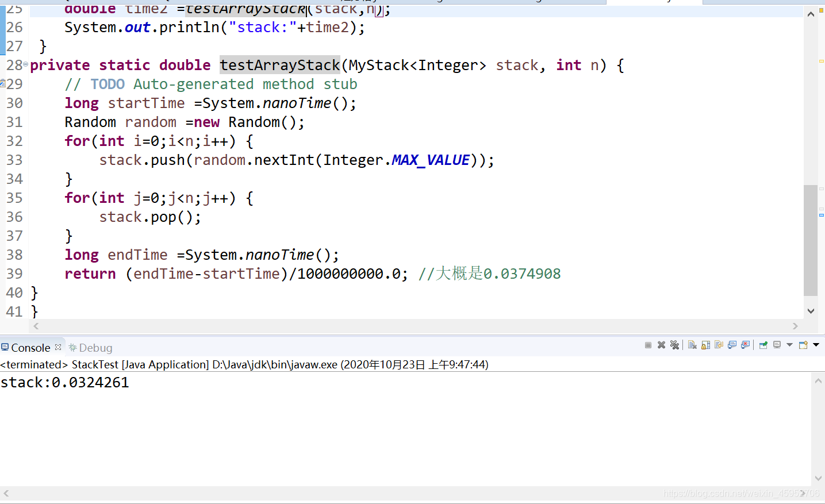This screenshot has width=825, height=504.
Task: Toggle Show Console on standard error change
Action: (x=745, y=345)
